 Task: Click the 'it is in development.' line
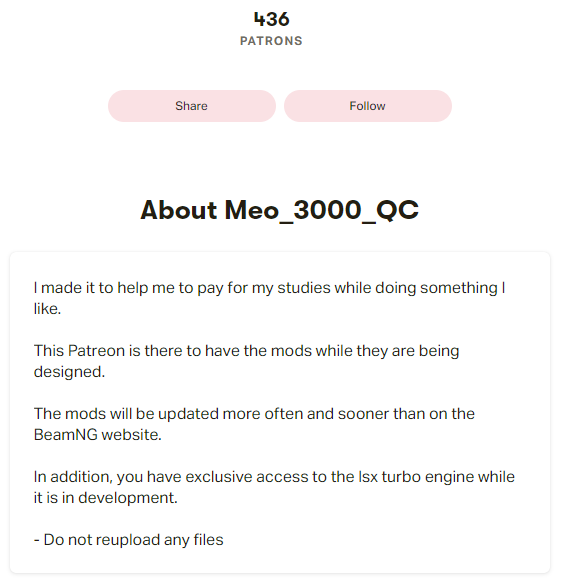click(106, 498)
